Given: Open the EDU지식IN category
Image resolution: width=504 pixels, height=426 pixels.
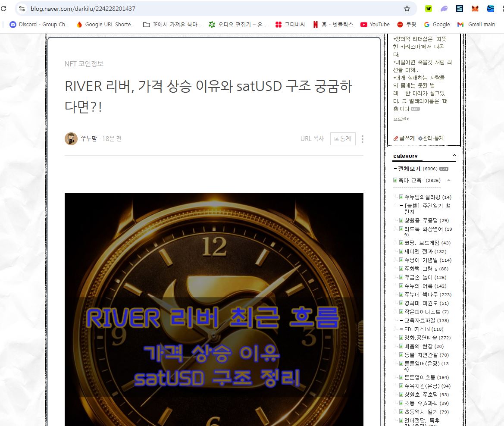Looking at the screenshot, I should tap(417, 329).
